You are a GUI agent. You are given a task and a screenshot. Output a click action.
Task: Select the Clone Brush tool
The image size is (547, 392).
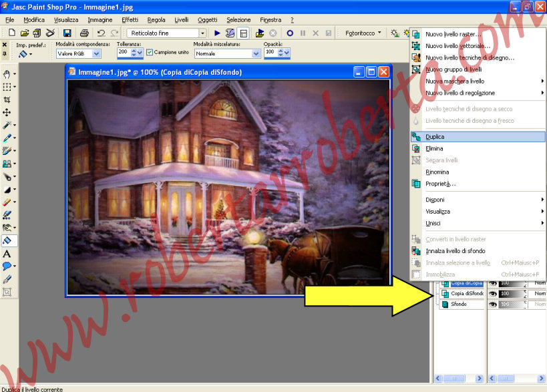pyautogui.click(x=7, y=164)
